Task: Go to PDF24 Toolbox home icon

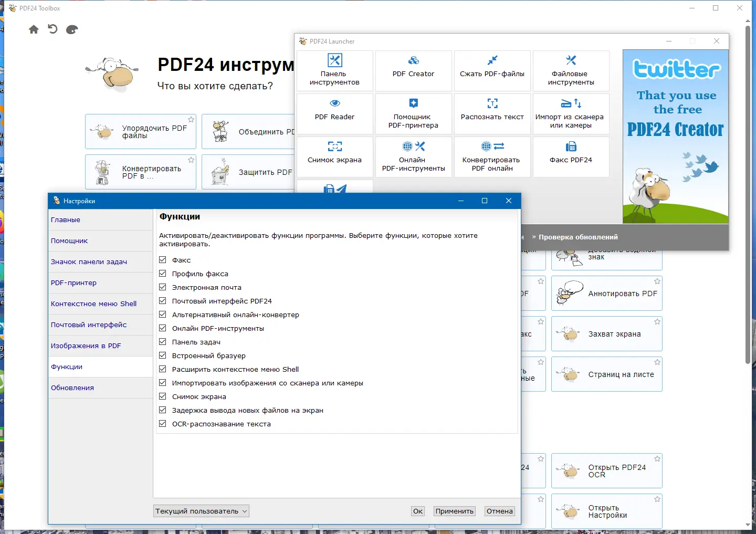Action: [34, 29]
